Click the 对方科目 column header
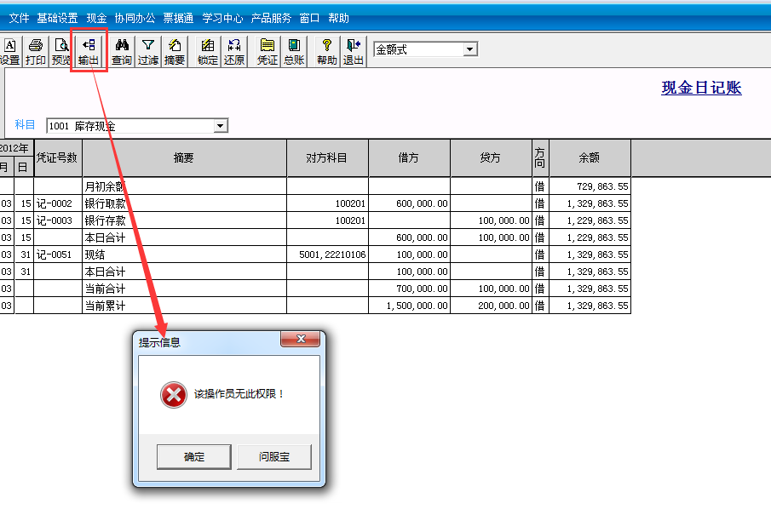 coord(327,157)
